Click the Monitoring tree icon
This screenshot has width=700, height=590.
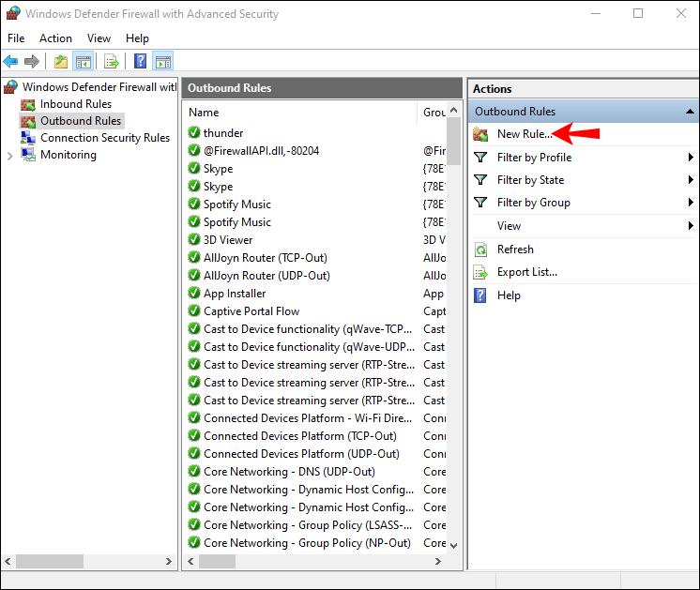[28, 155]
